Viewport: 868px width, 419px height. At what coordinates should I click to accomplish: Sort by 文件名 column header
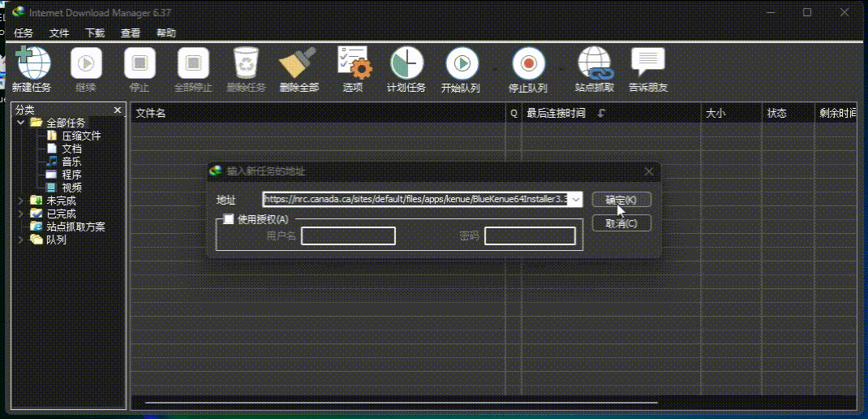(x=318, y=113)
